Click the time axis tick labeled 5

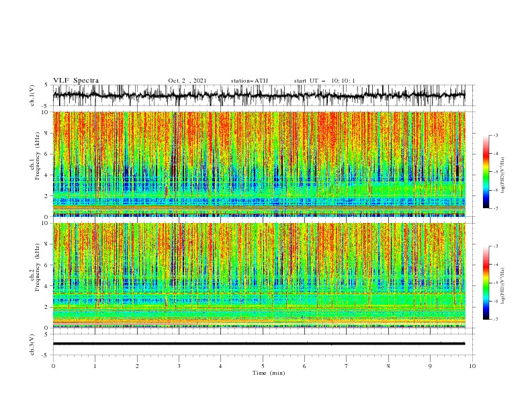click(x=263, y=366)
